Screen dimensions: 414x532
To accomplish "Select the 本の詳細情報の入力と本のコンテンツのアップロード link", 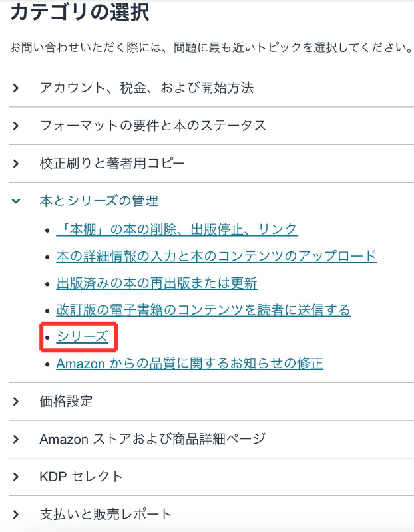I will [x=216, y=255].
